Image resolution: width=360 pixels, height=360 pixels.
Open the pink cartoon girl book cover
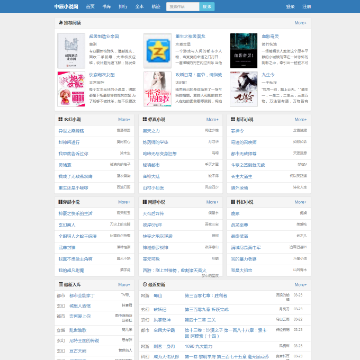coord(71,89)
